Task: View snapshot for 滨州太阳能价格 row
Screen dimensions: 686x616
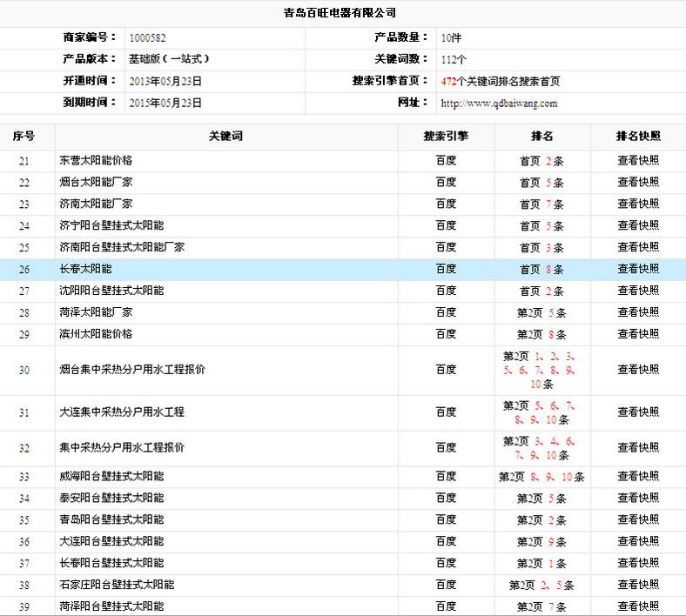Action: [638, 334]
